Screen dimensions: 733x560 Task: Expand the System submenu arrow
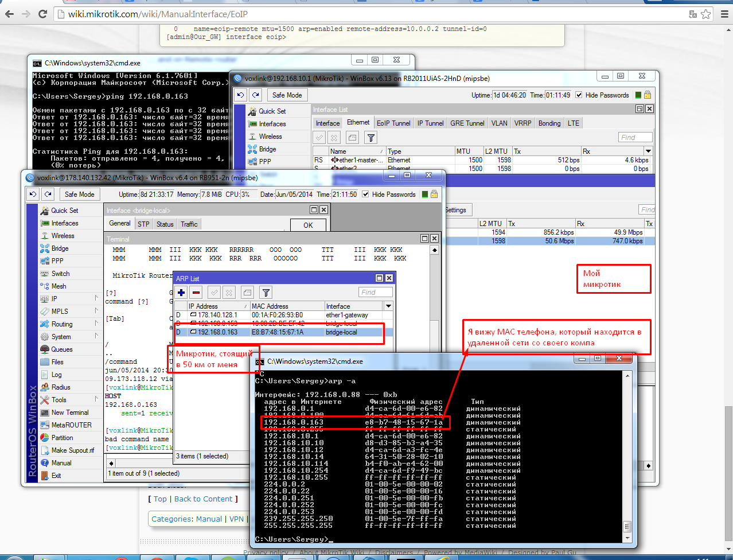tap(96, 336)
